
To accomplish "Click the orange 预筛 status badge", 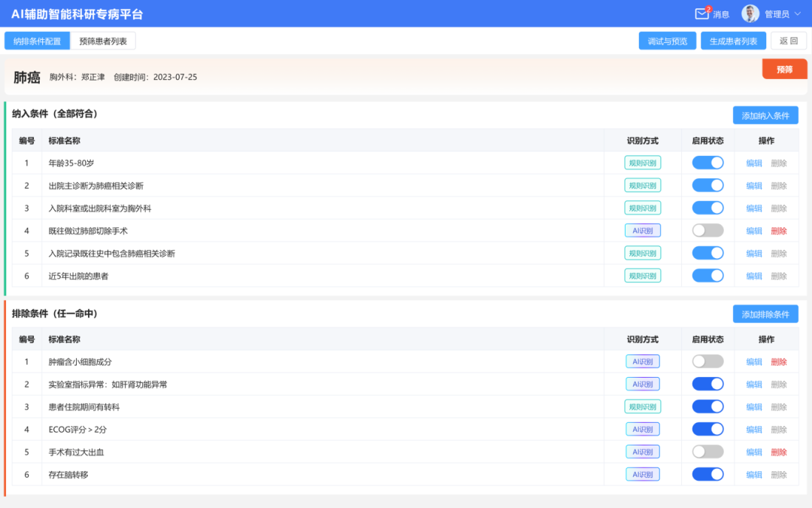I will (x=784, y=69).
